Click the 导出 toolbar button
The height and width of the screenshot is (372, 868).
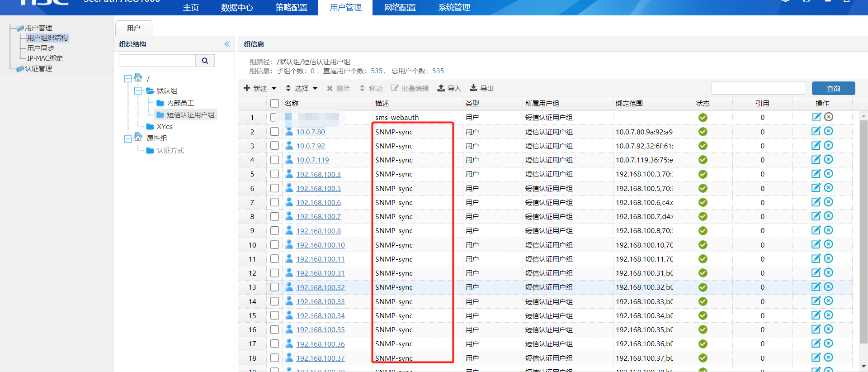pos(482,88)
